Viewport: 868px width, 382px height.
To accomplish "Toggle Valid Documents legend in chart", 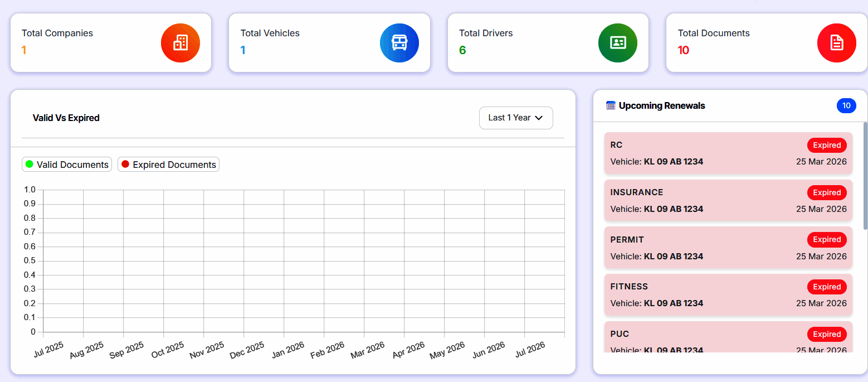I will [67, 165].
